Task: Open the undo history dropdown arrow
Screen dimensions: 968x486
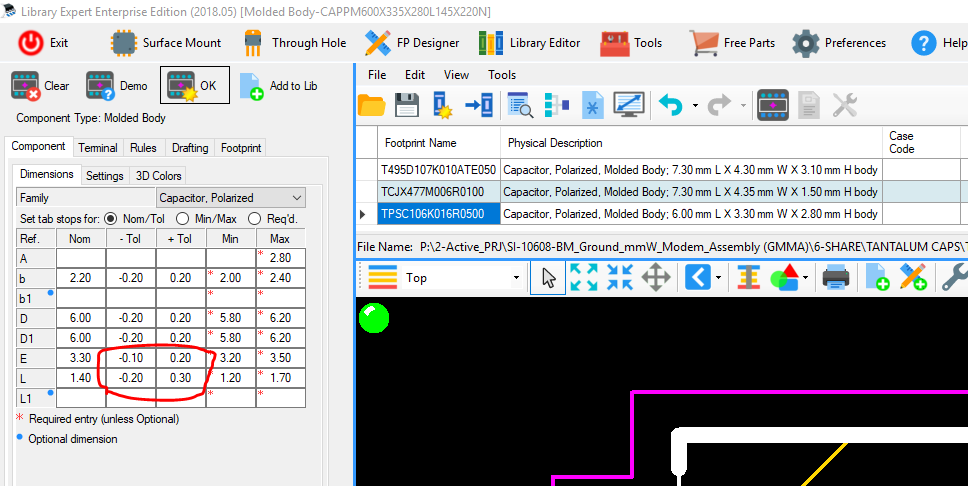Action: tap(693, 104)
